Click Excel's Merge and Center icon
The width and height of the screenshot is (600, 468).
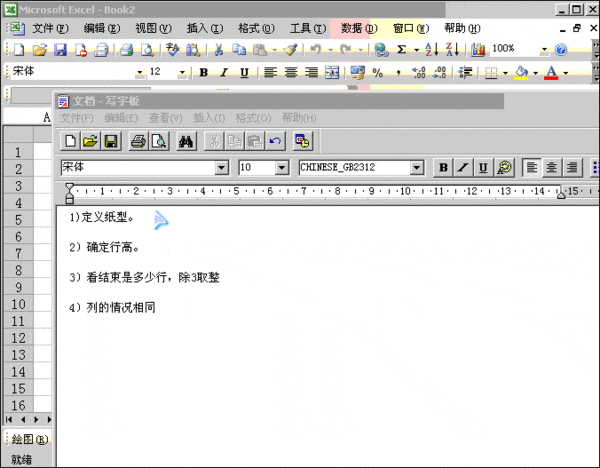tap(332, 72)
